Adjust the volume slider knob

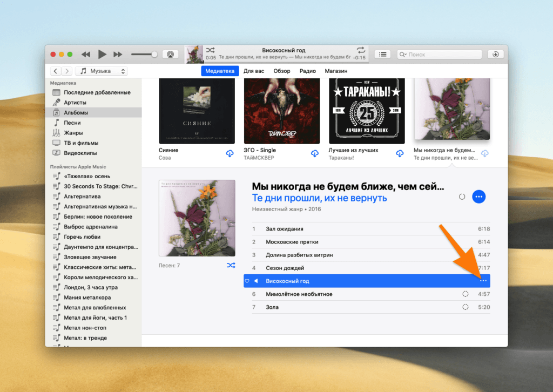tap(154, 55)
